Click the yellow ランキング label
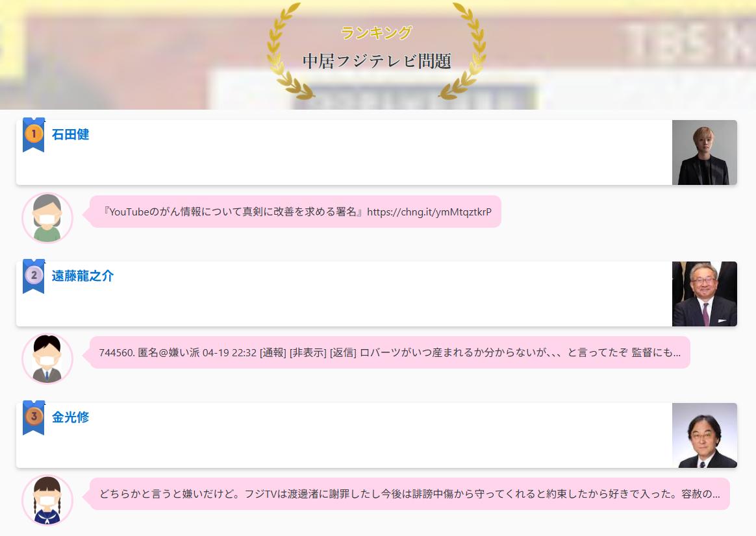This screenshot has width=756, height=536. coord(377,32)
